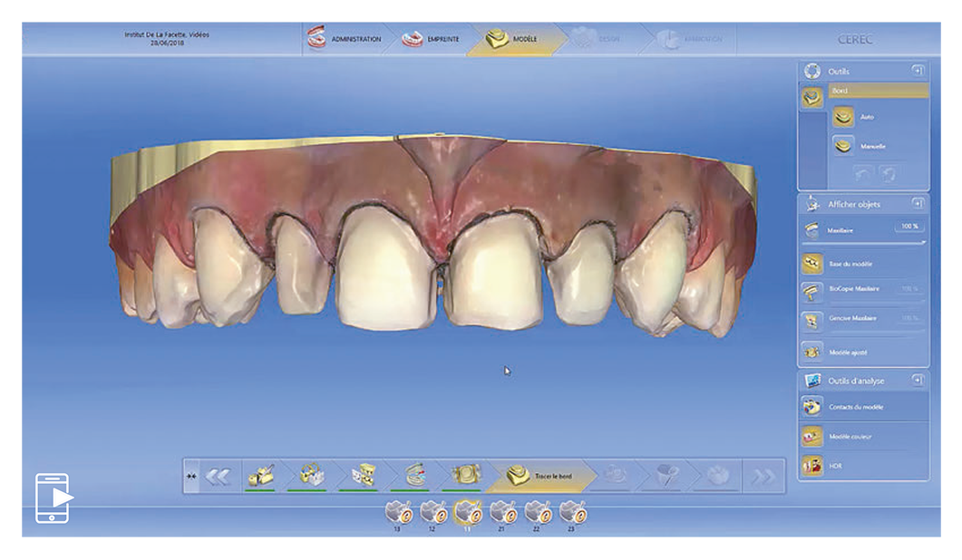
Task: Click the HDR analysis icon
Action: [x=811, y=465]
